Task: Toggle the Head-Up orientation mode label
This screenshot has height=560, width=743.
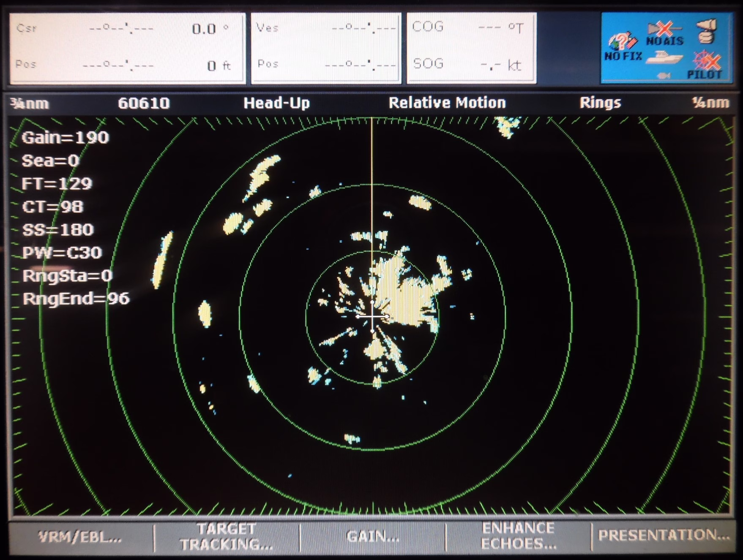Action: 276,103
